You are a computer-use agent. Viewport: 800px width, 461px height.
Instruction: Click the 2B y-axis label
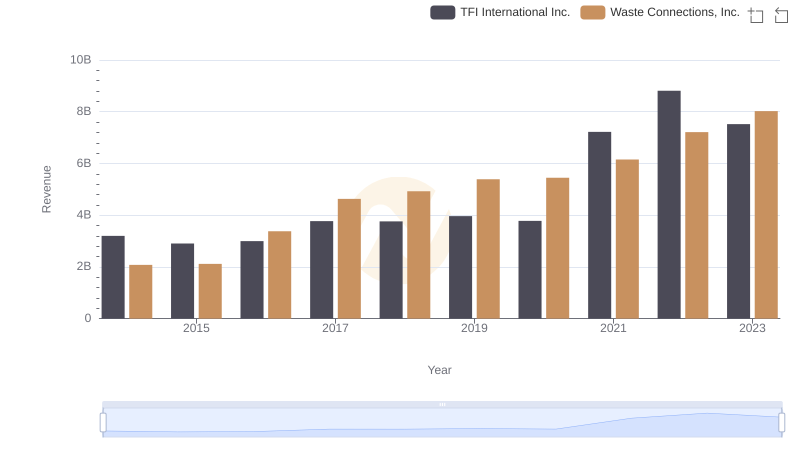tap(84, 266)
